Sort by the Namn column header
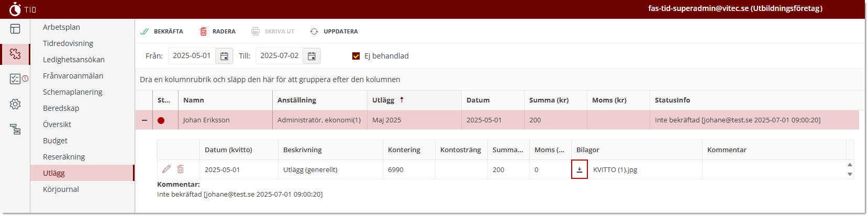The width and height of the screenshot is (868, 216). pyautogui.click(x=225, y=100)
